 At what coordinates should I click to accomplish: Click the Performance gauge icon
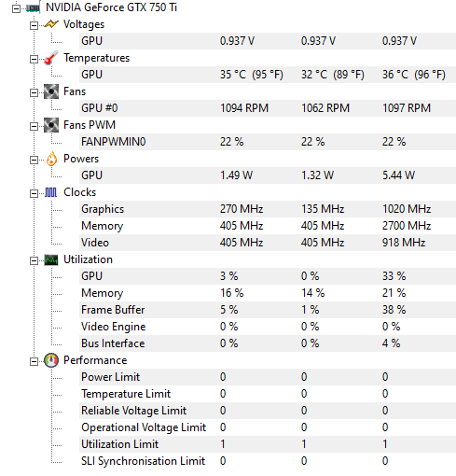click(51, 360)
